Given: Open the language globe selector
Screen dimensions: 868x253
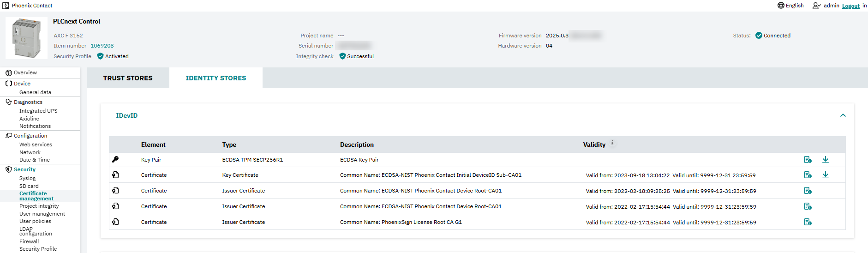Looking at the screenshot, I should tap(781, 6).
